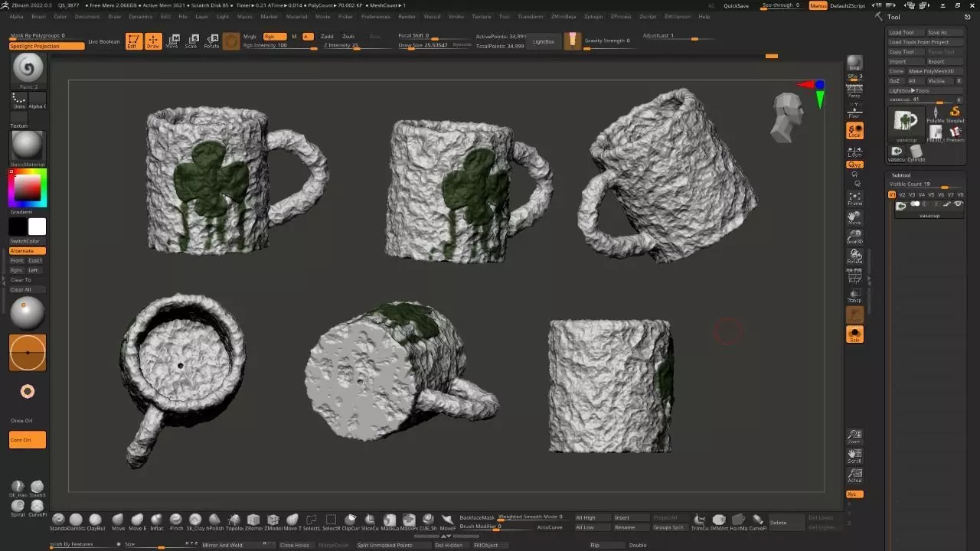Open the LightBox browser

click(544, 41)
